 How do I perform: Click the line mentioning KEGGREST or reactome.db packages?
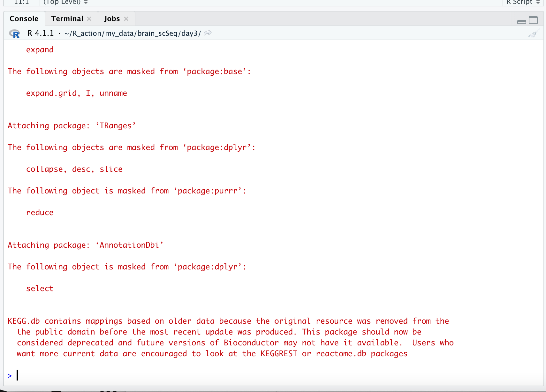pyautogui.click(x=212, y=353)
